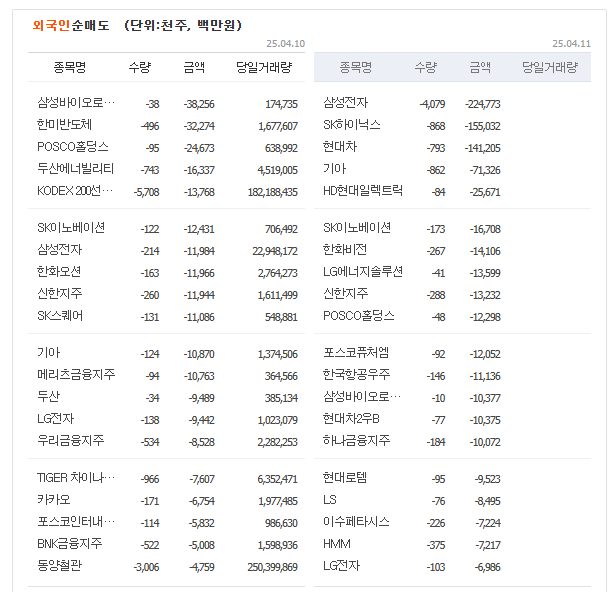
Task: Click the quantity -4,079
Action: click(432, 104)
